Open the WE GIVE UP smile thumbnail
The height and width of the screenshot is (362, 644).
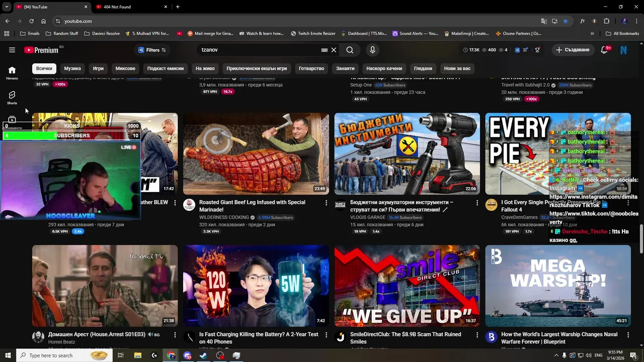point(407,286)
